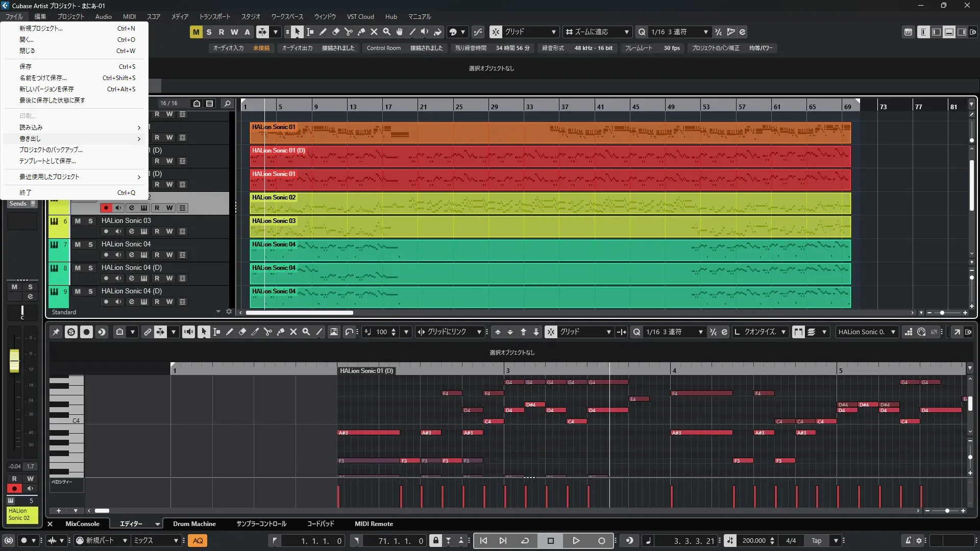Open the クオンタイズ dropdown in key editor

pos(761,332)
